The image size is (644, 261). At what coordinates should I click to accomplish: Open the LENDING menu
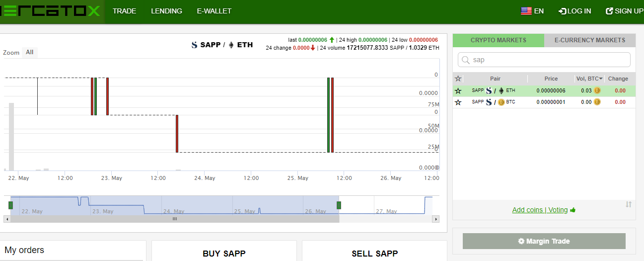[166, 11]
